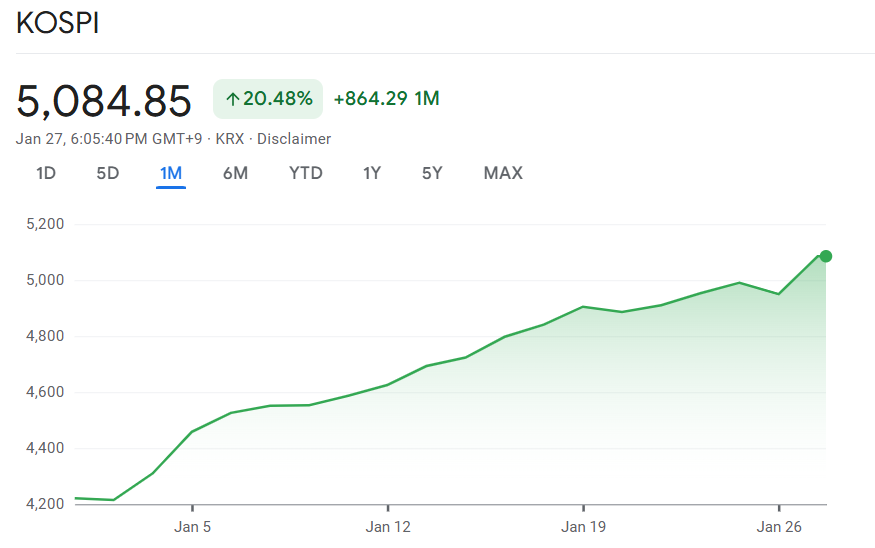Open the 5Y chart range
The height and width of the screenshot is (548, 875).
pos(432,173)
